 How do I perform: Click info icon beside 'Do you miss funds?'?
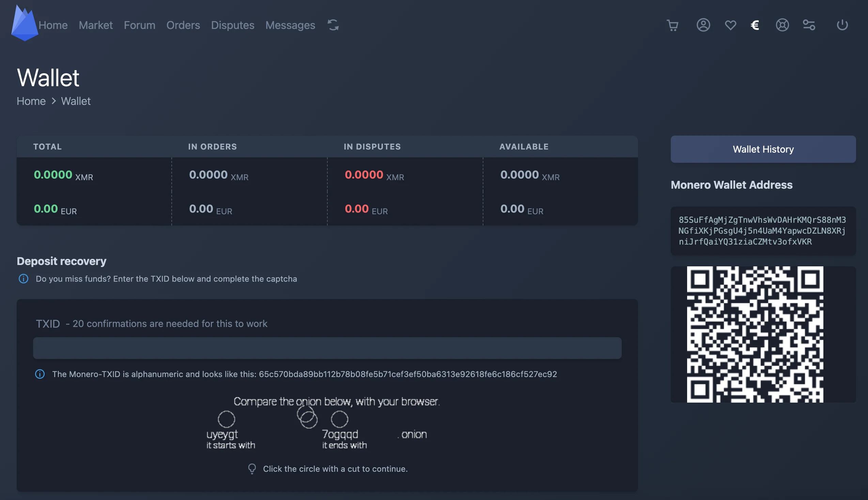pos(24,279)
